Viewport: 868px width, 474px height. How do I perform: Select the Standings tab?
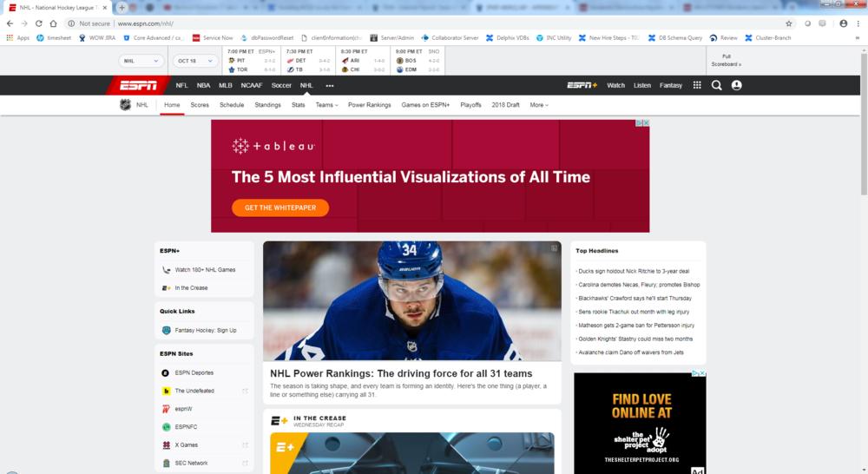267,105
